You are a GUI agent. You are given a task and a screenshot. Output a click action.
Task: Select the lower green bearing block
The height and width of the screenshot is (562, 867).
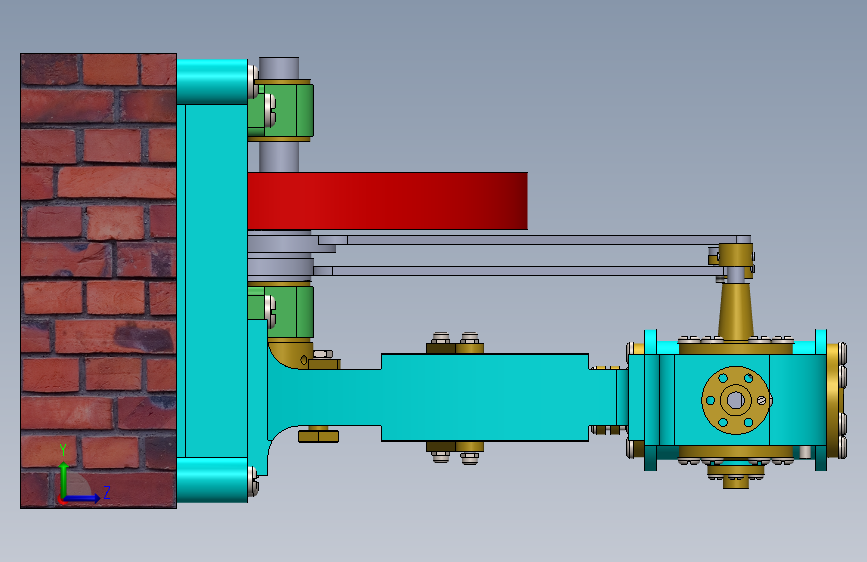tap(280, 310)
